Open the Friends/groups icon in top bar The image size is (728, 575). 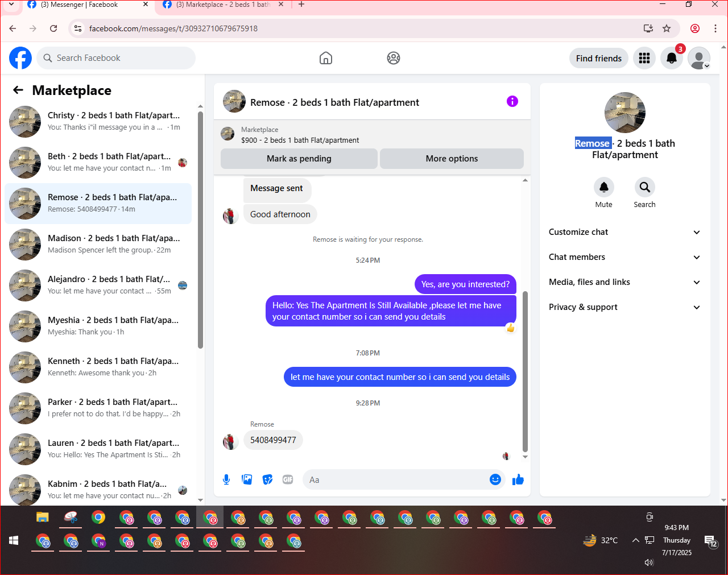(394, 58)
